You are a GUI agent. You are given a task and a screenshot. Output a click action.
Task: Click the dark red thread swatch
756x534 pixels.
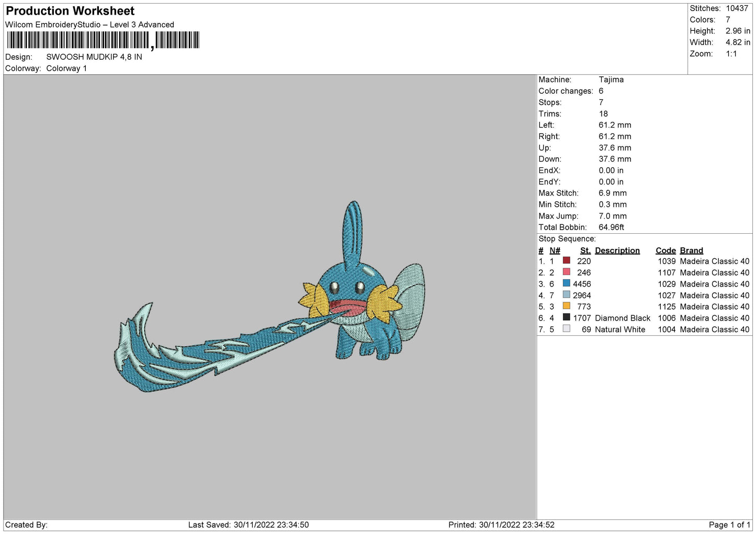coord(566,260)
